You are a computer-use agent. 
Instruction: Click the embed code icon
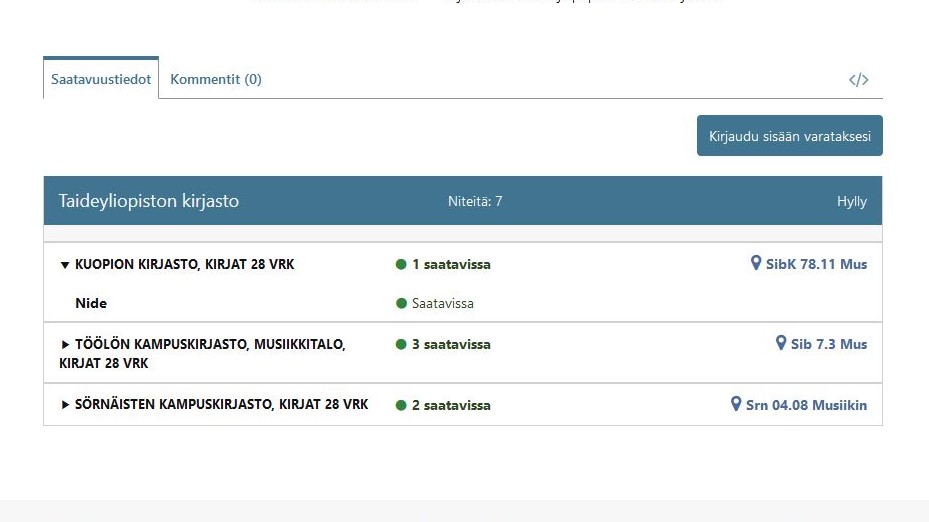858,80
